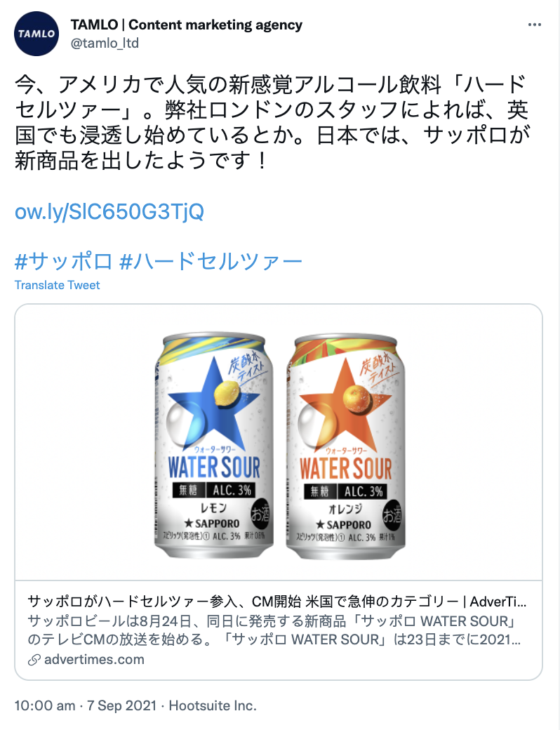
Task: Open the #サッポロ hashtag
Action: [x=63, y=260]
